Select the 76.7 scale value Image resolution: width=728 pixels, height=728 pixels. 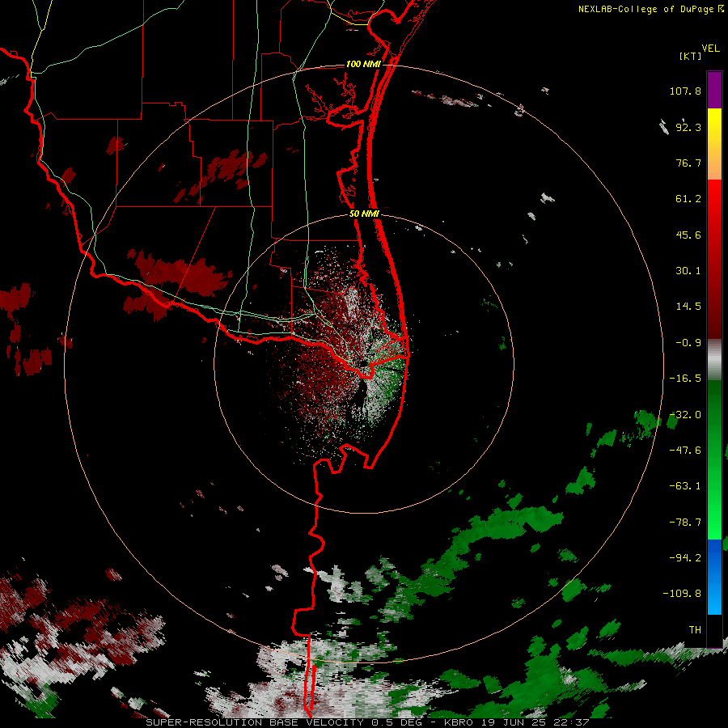click(688, 163)
